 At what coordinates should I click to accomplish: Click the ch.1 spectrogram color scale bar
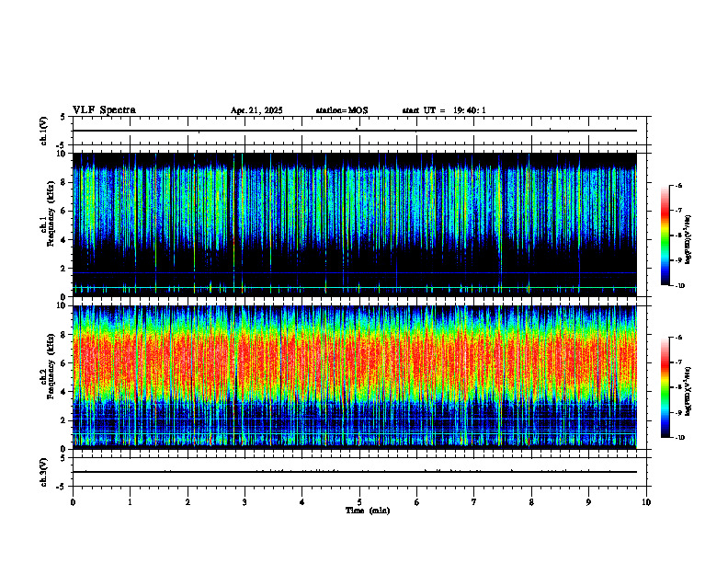(665, 236)
